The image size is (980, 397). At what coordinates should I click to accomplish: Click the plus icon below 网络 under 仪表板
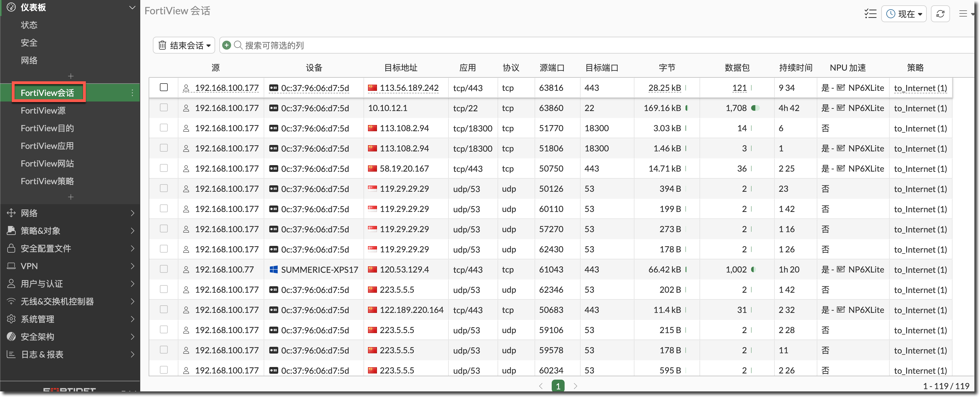click(70, 76)
